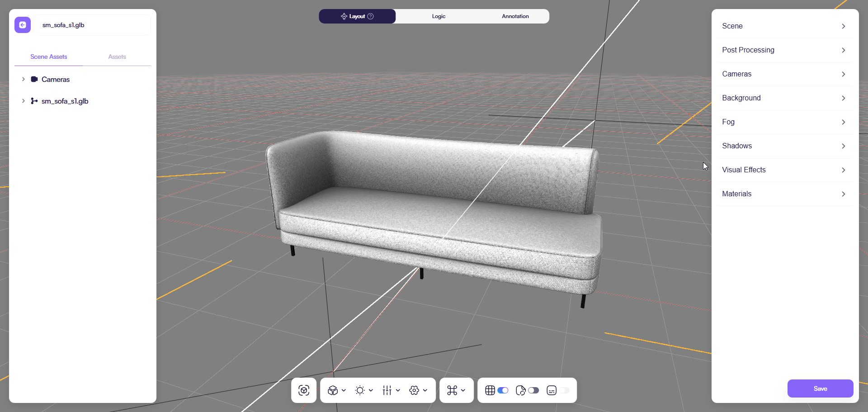Expand the Cameras tree item
The height and width of the screenshot is (412, 868).
(24, 79)
